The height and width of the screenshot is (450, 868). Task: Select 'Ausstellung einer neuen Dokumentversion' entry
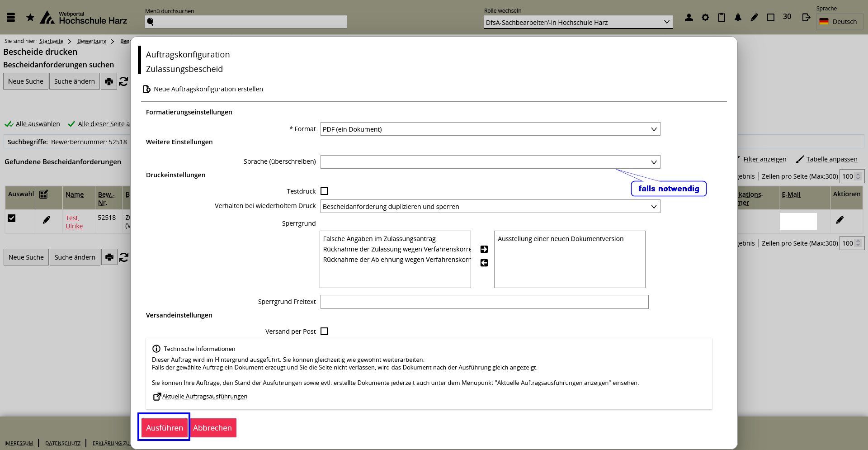(561, 239)
